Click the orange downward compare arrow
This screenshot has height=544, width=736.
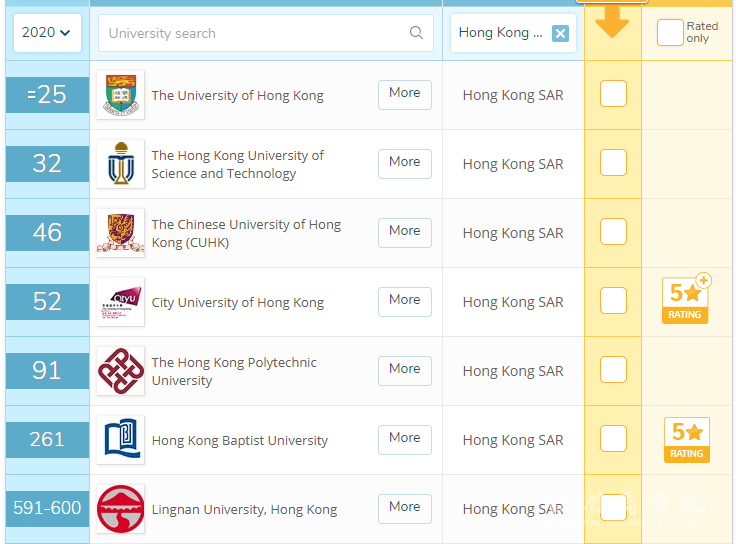point(612,22)
